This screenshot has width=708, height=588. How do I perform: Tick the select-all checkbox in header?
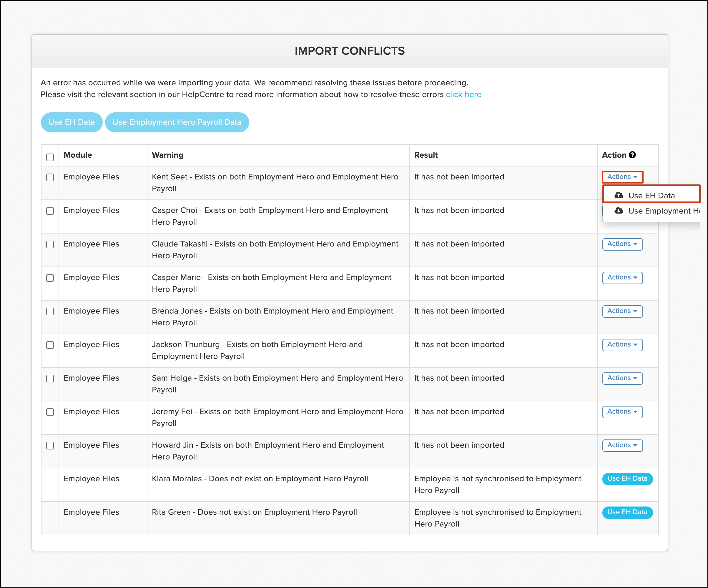pyautogui.click(x=50, y=157)
